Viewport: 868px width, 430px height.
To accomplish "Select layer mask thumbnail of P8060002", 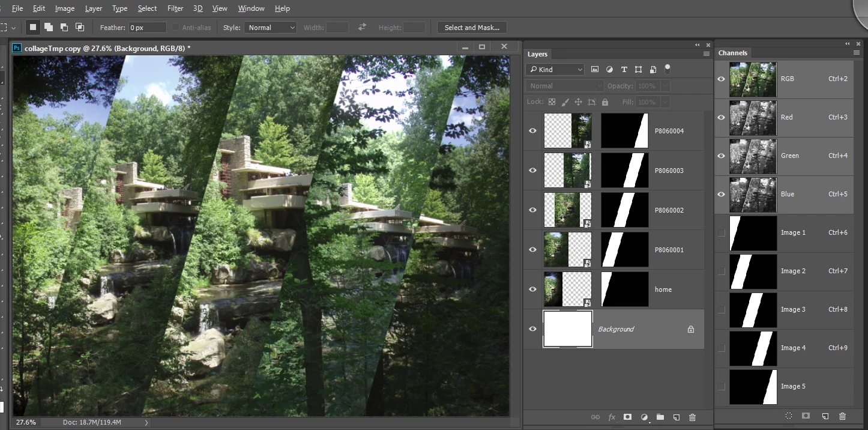I will click(x=625, y=210).
